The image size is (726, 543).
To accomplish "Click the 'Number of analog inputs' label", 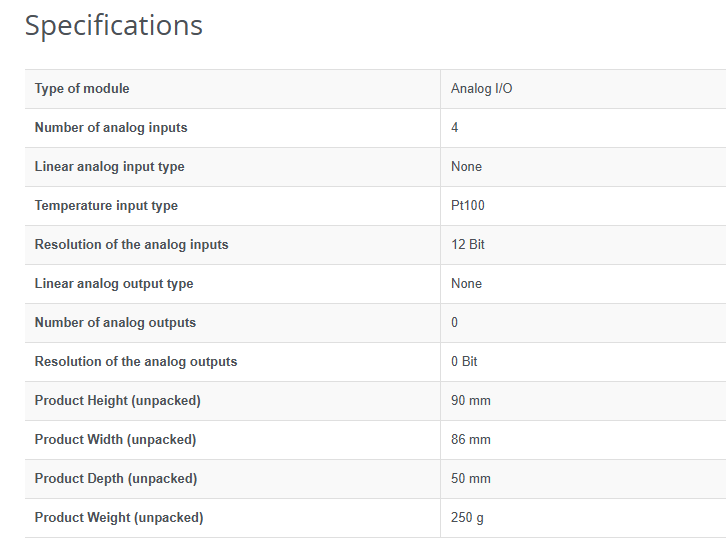I will pyautogui.click(x=111, y=128).
